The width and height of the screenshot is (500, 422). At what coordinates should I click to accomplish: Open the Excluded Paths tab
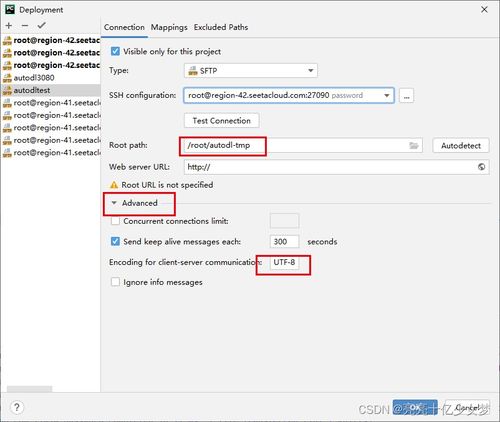[x=221, y=27]
